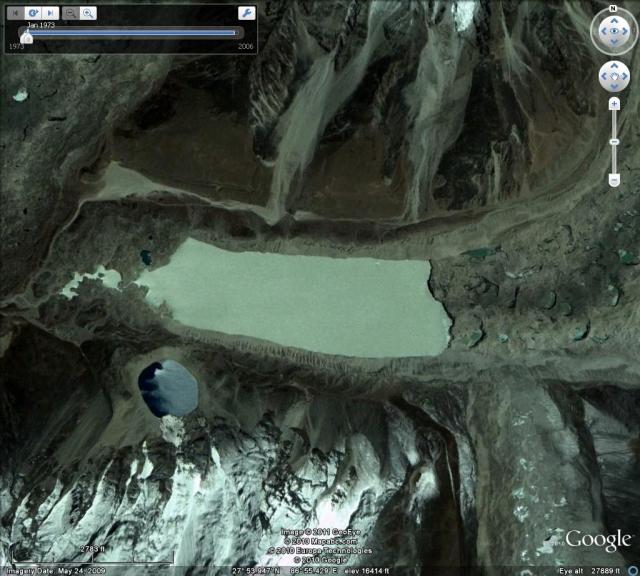Image resolution: width=640 pixels, height=576 pixels.
Task: Pan map up with Move joystick
Action: (x=613, y=66)
